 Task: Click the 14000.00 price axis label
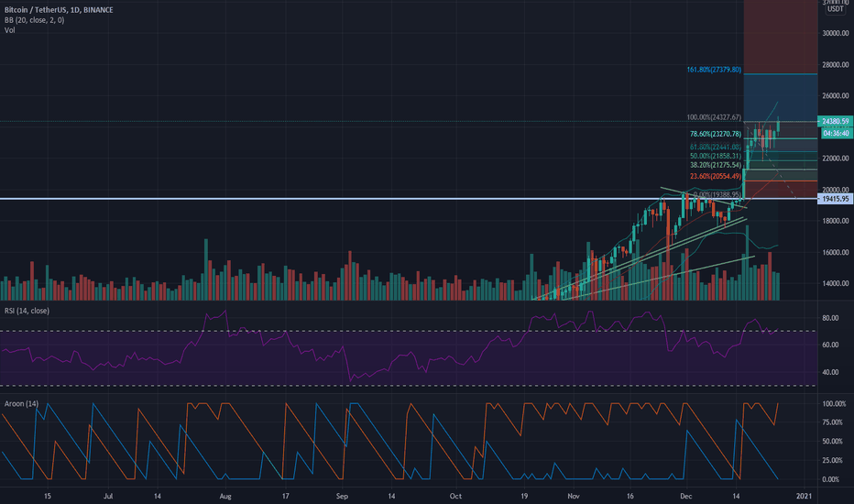836,284
